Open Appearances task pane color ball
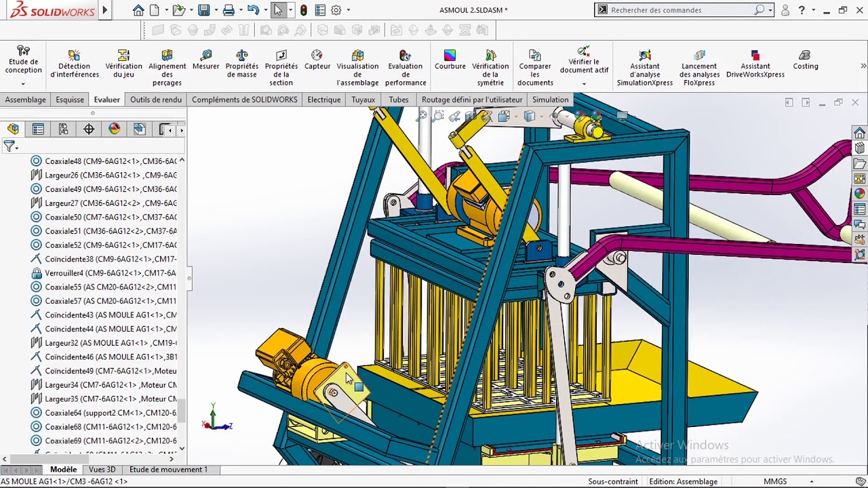This screenshot has height=488, width=868. (860, 194)
